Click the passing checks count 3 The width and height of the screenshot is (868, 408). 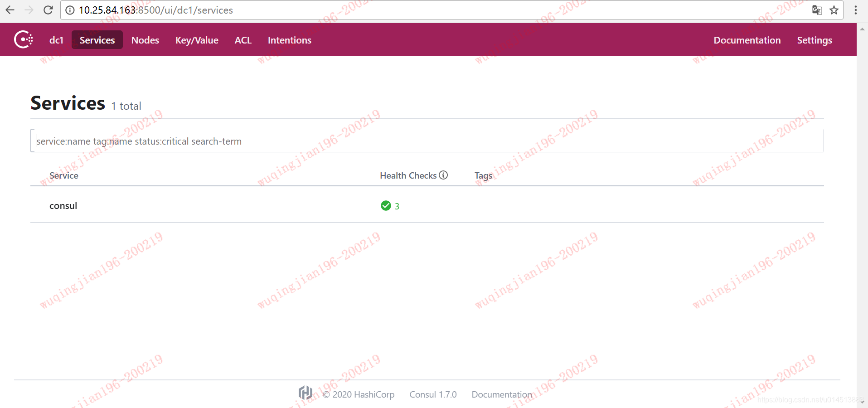pos(397,206)
